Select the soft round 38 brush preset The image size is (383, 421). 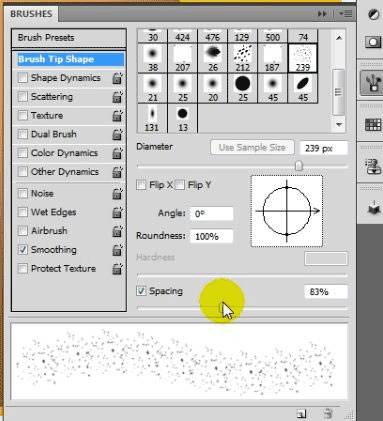[152, 58]
